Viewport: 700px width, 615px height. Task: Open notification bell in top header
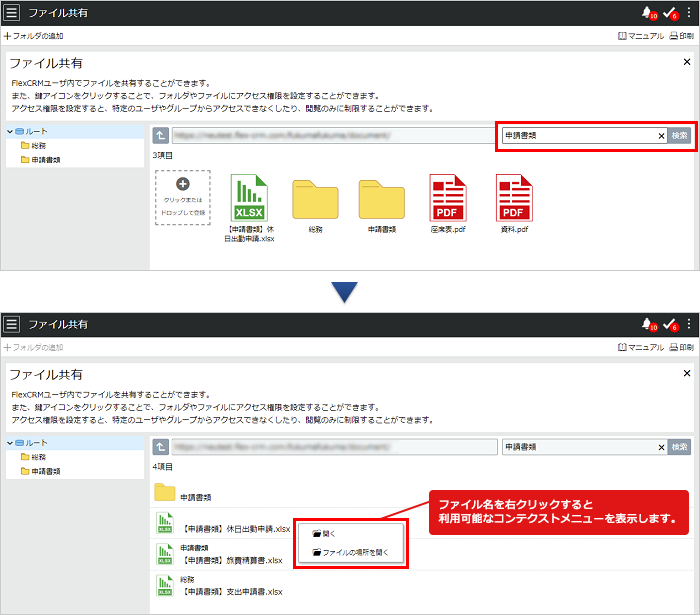click(649, 13)
